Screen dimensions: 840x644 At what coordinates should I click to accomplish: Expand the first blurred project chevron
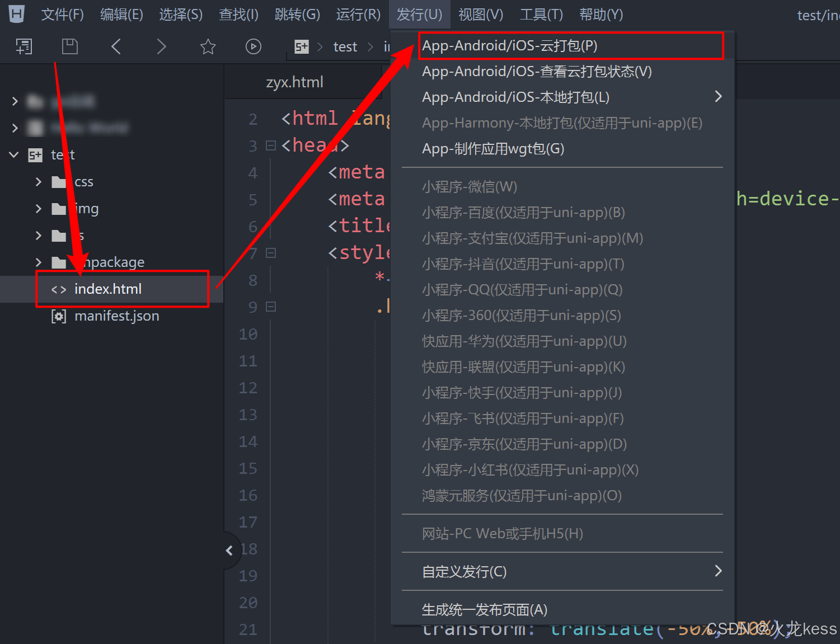tap(15, 101)
